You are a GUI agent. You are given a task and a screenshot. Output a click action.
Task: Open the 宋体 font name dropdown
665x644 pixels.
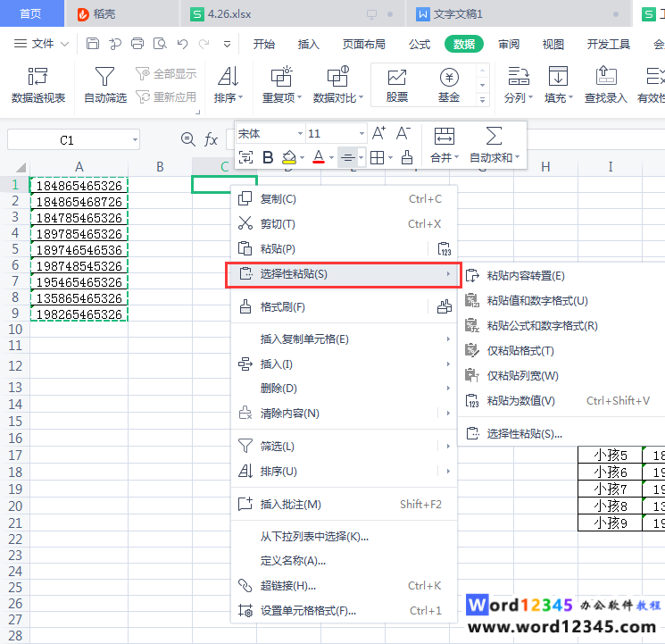[x=300, y=134]
